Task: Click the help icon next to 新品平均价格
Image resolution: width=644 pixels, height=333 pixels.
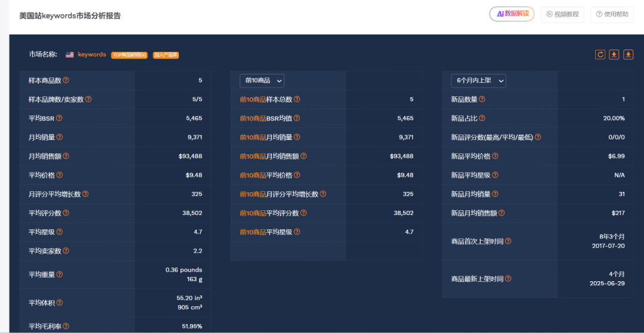Action: (x=495, y=156)
